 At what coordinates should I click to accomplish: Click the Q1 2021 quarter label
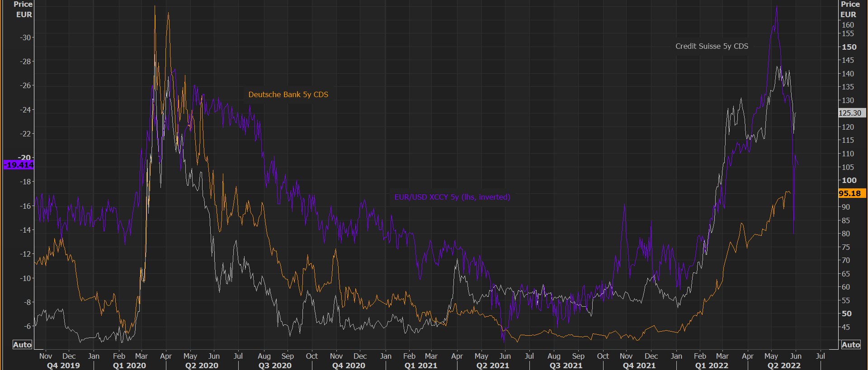(421, 365)
